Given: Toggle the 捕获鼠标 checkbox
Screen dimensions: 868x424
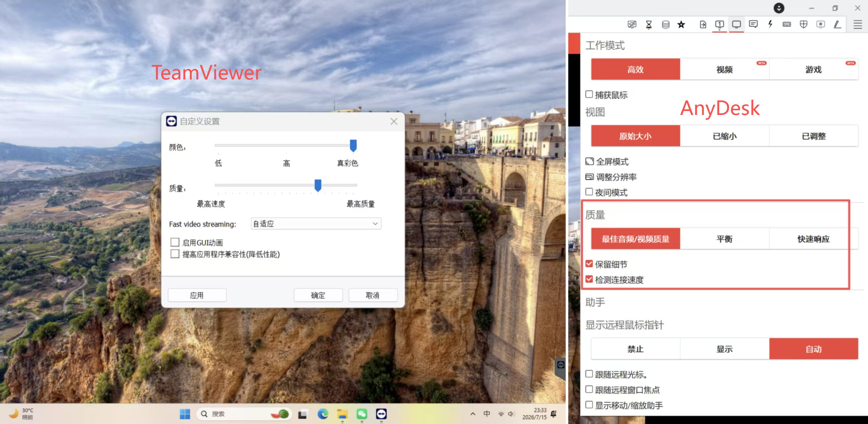Looking at the screenshot, I should tap(589, 94).
